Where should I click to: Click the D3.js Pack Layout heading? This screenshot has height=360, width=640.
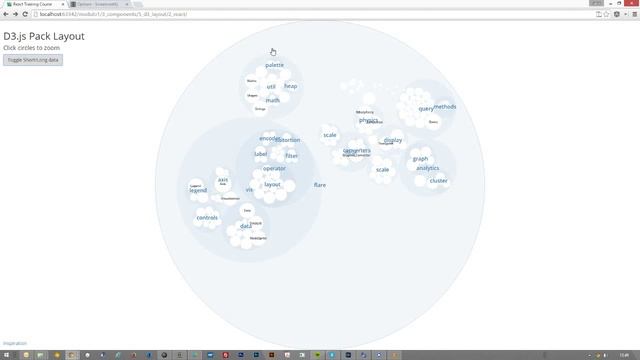[x=44, y=36]
